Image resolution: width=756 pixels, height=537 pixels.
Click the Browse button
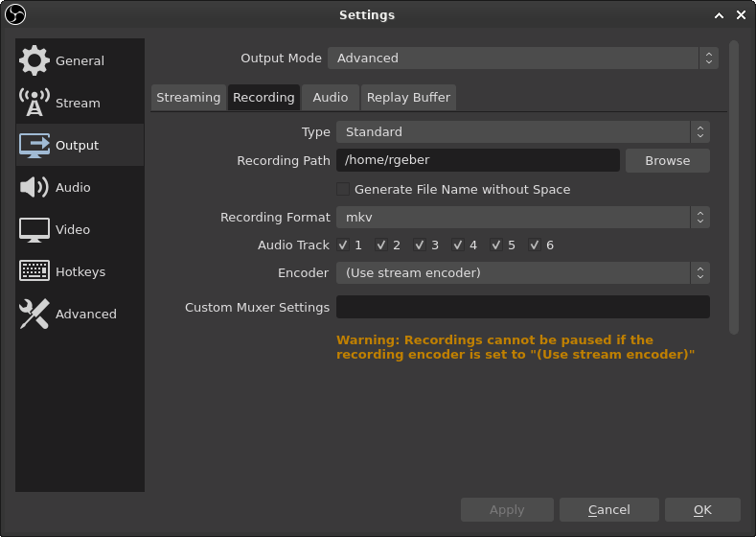[667, 160]
